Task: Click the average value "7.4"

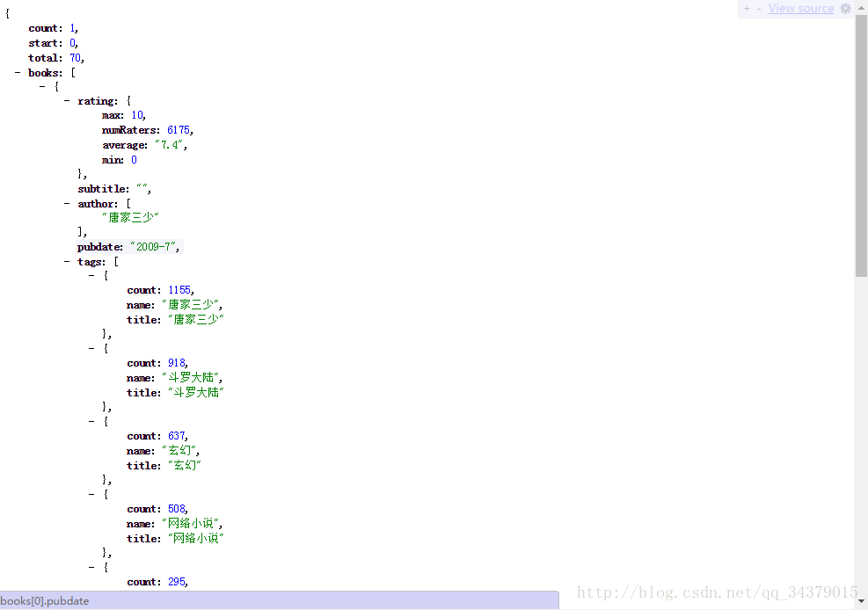Action: click(170, 145)
